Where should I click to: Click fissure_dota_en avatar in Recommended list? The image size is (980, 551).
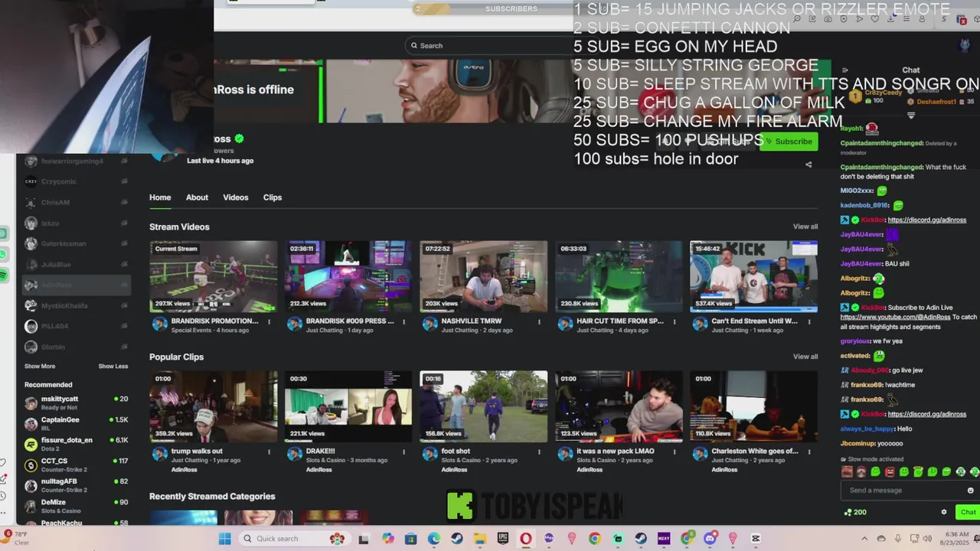tap(31, 444)
